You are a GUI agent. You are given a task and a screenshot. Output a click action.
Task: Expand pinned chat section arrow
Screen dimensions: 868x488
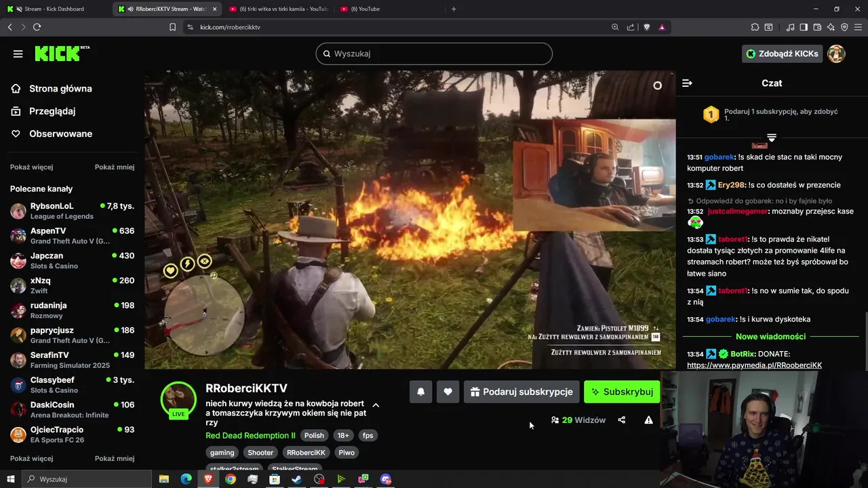click(772, 138)
